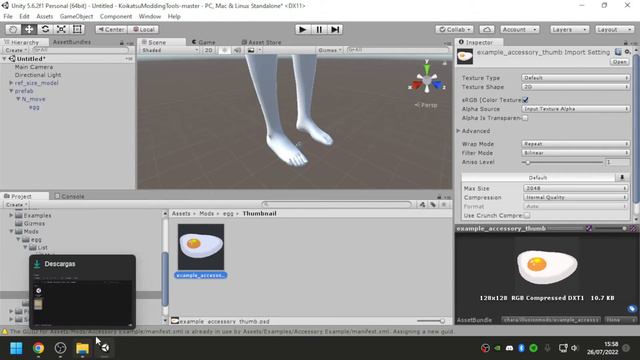Toggle the Center pivot mode button
Screen dimensions: 640x360
[x=111, y=29]
